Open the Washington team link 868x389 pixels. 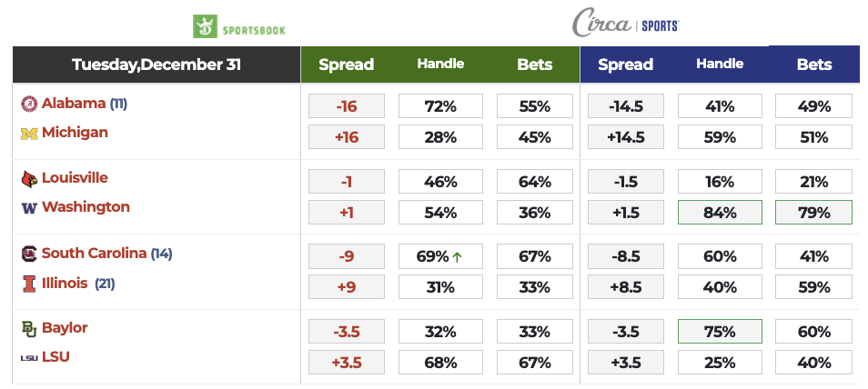point(86,207)
